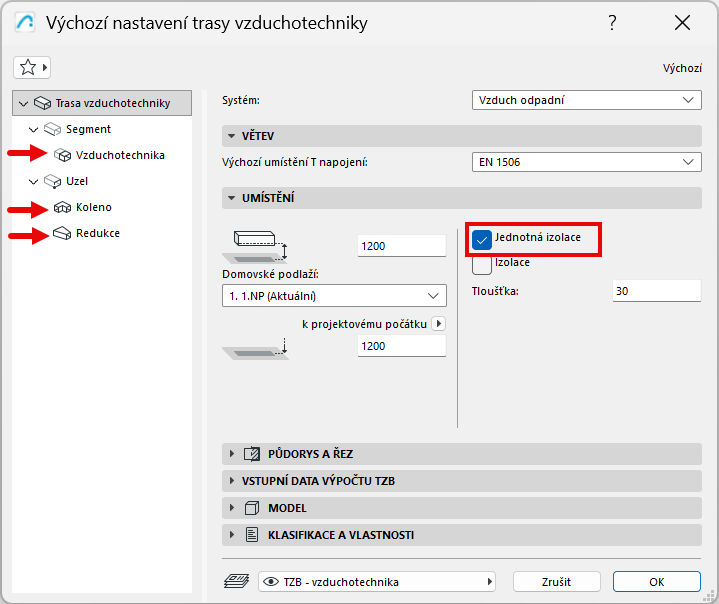Click the project origin elevation field 1200
Image resolution: width=719 pixels, height=604 pixels.
tap(402, 346)
